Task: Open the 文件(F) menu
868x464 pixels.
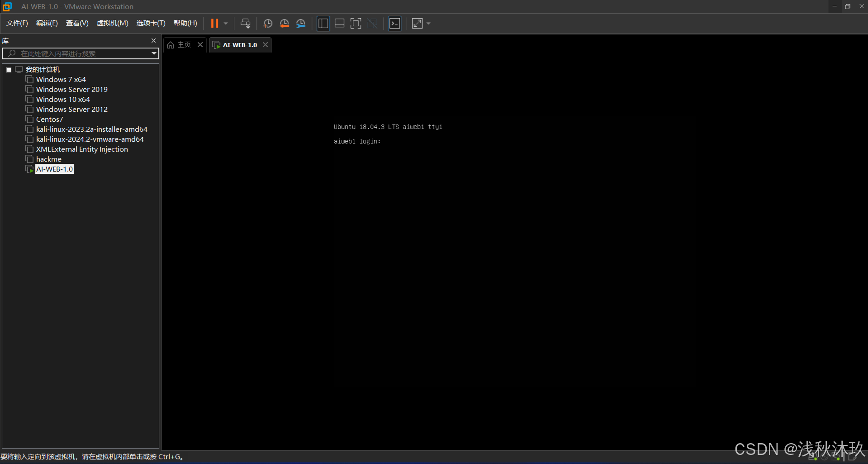Action: click(x=17, y=23)
